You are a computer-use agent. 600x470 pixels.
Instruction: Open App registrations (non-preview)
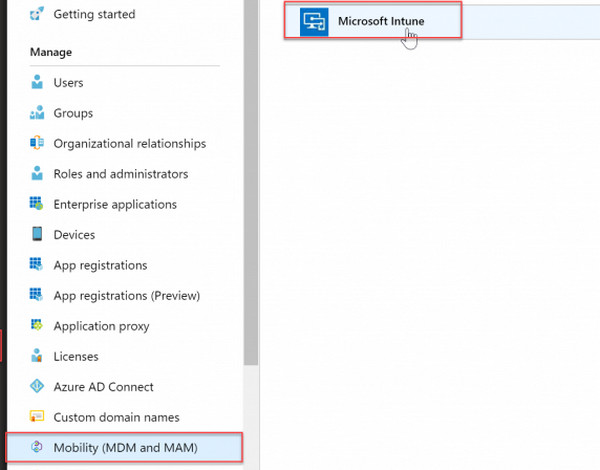pos(100,265)
